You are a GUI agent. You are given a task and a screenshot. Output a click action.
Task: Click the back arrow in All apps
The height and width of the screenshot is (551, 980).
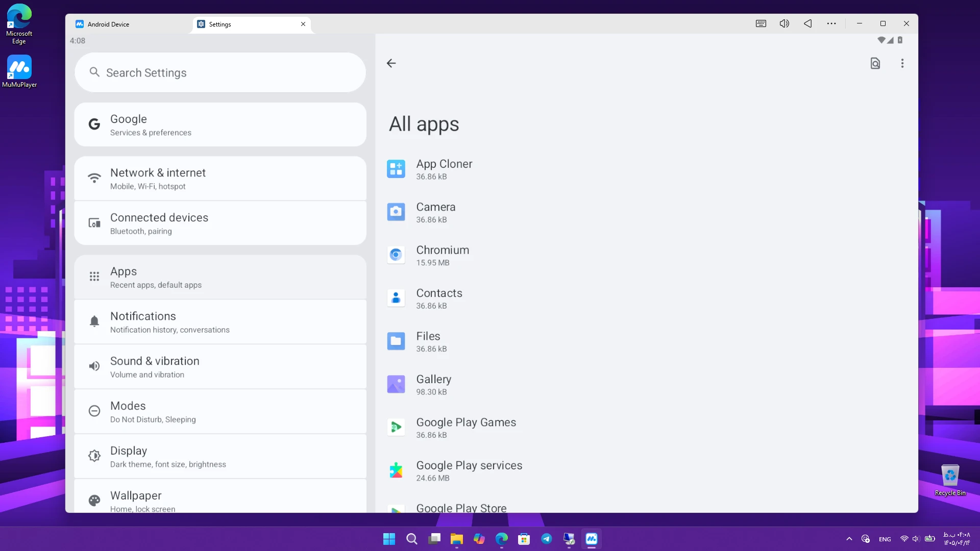click(391, 63)
